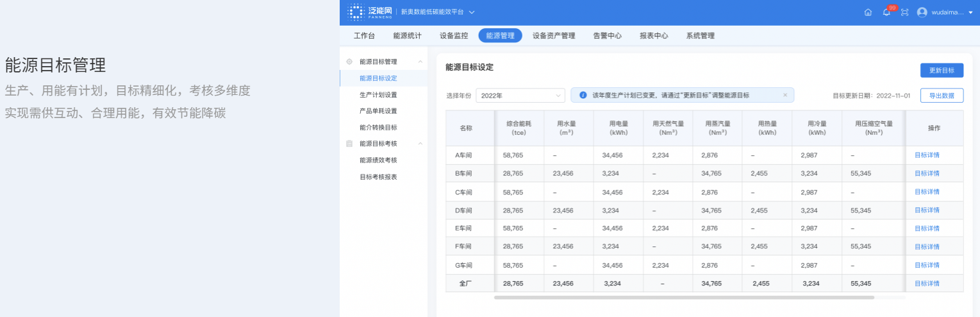
Task: Open 目标详情 for A车间
Action: (927, 155)
